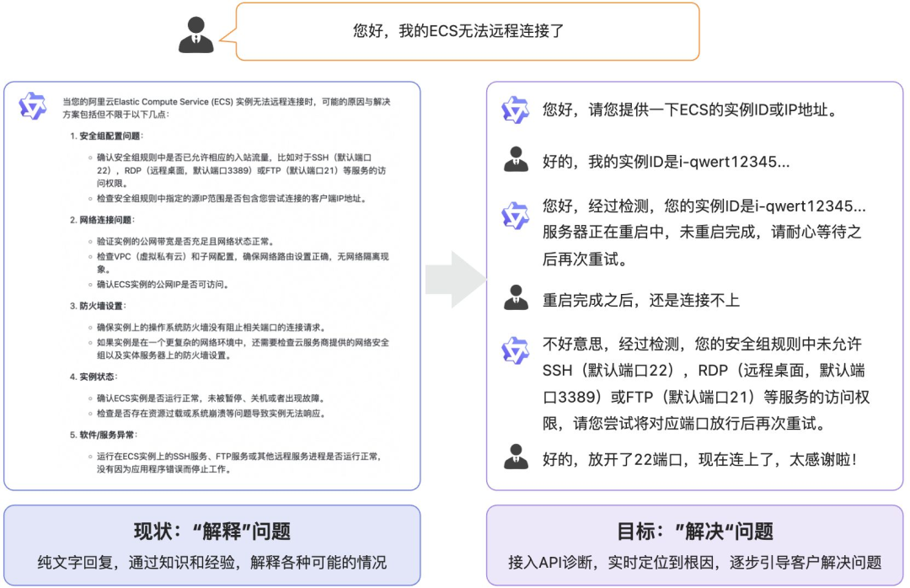The image size is (910, 588).
Task: Click message '重启完成之后，还是连接不上'
Action: point(640,300)
